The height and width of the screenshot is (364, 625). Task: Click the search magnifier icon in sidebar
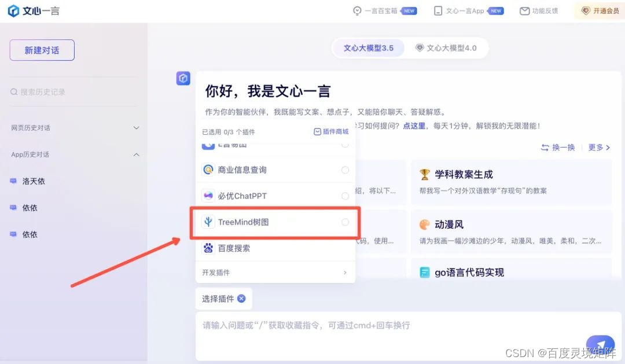pyautogui.click(x=14, y=91)
